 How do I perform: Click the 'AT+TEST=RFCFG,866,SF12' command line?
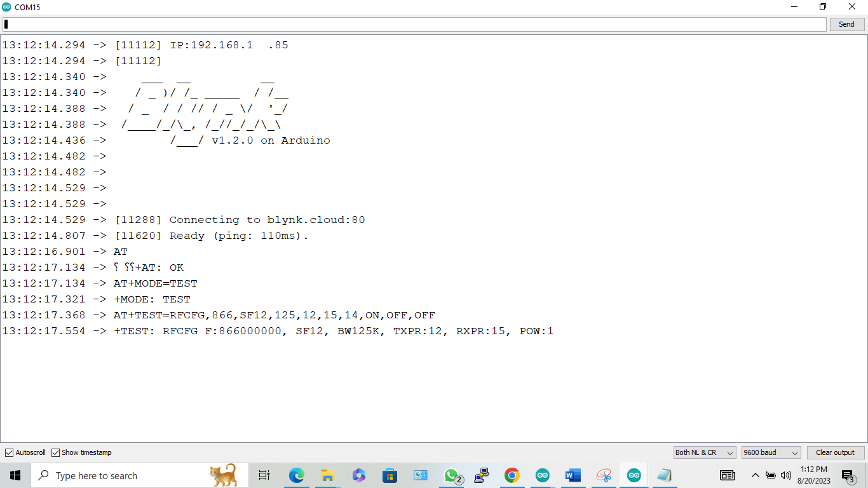[275, 315]
